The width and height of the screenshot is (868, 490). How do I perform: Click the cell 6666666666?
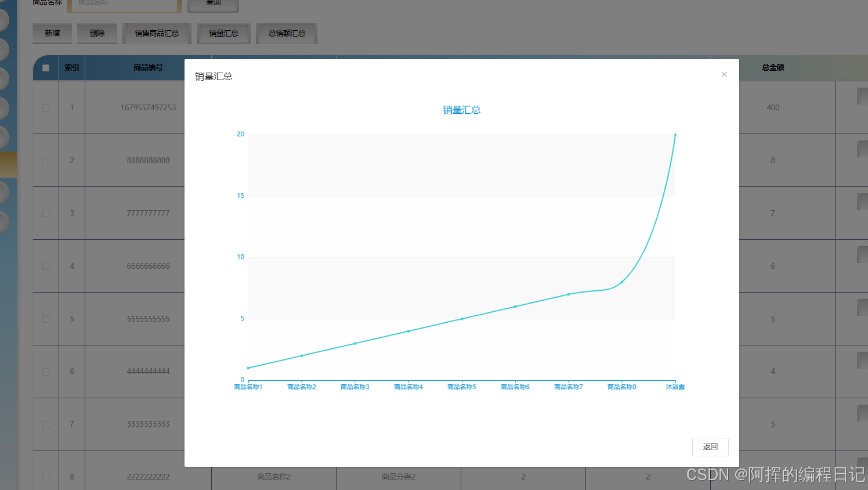[148, 266]
